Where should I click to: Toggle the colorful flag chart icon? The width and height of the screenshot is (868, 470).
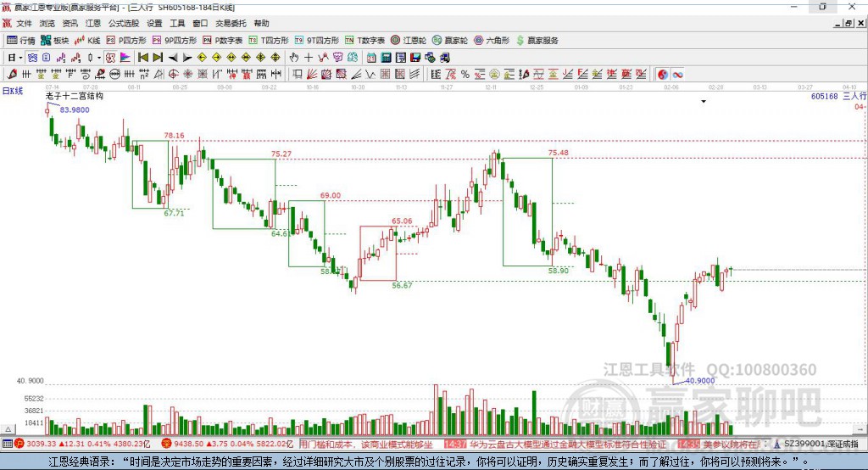tap(125, 58)
